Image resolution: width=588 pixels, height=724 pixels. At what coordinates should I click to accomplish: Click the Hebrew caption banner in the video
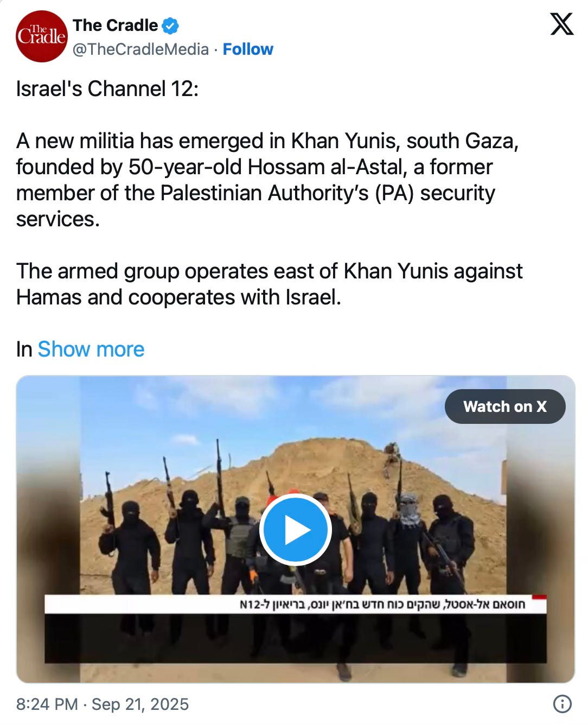click(296, 604)
